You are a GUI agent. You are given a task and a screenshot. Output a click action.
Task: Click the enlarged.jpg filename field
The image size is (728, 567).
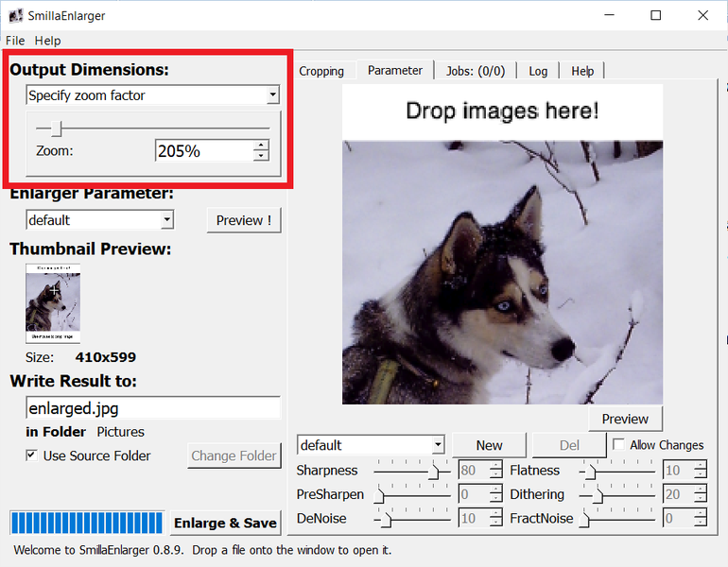[153, 408]
